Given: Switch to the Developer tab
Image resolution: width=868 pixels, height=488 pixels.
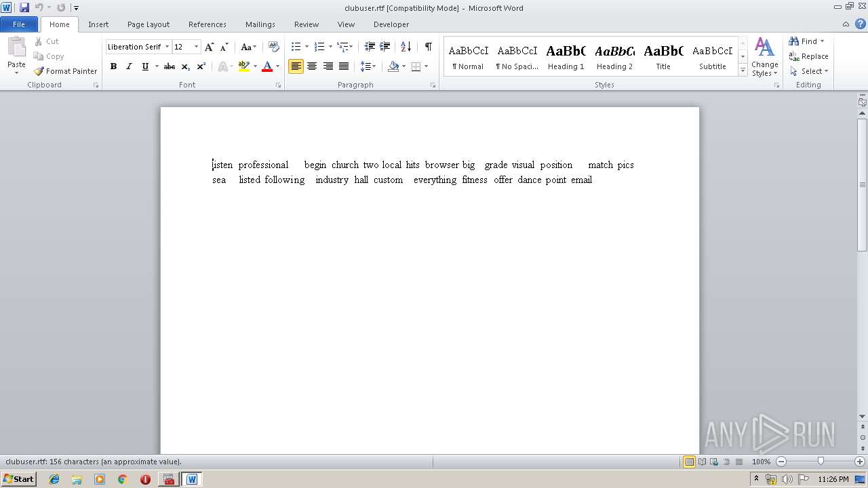Looking at the screenshot, I should click(x=391, y=24).
